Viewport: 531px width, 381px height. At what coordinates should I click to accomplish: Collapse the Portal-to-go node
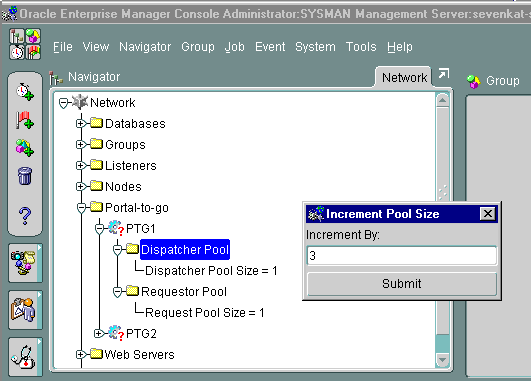click(x=81, y=208)
